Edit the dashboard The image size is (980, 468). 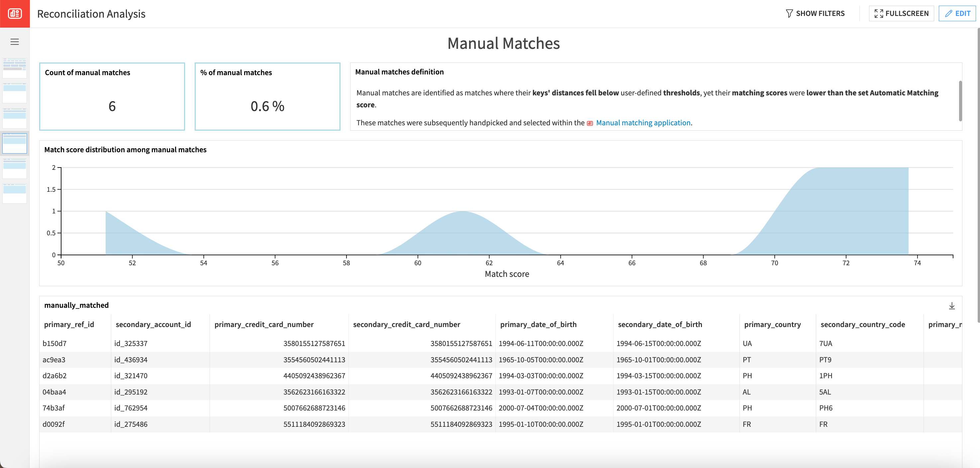(957, 14)
